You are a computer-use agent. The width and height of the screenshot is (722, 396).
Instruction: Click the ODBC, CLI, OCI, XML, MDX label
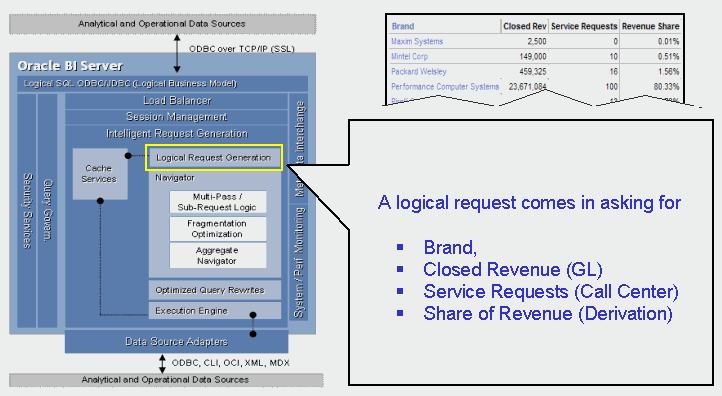click(231, 363)
